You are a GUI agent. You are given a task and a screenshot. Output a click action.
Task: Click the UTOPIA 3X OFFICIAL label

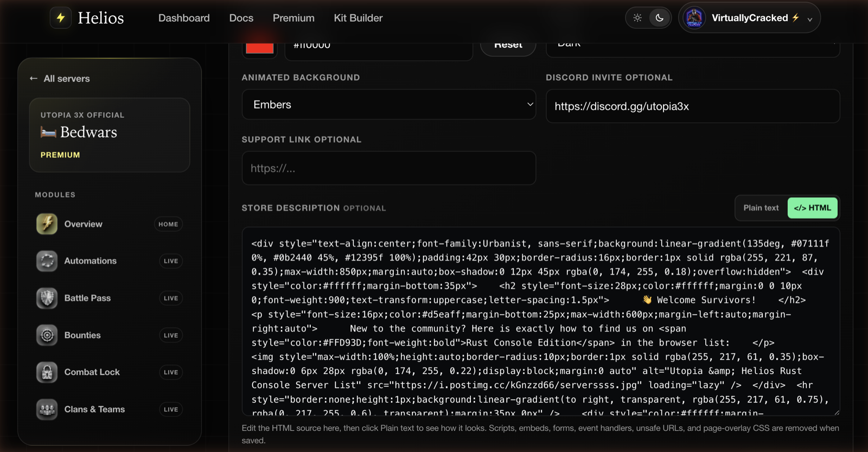pyautogui.click(x=82, y=115)
